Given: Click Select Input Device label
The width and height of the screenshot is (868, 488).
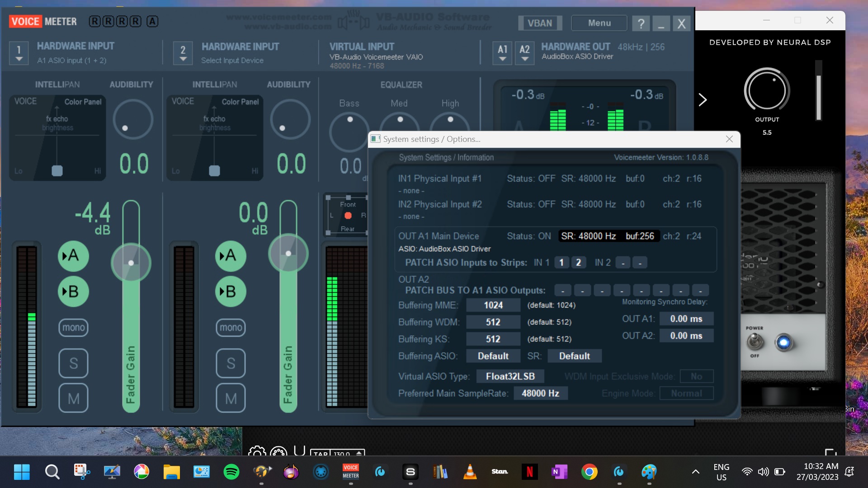Looking at the screenshot, I should [x=232, y=61].
